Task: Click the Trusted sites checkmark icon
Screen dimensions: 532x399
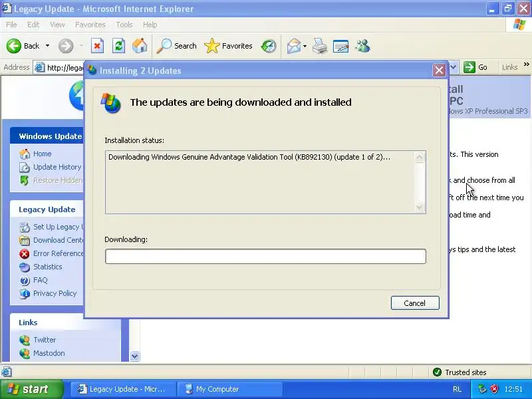Action: pyautogui.click(x=437, y=372)
